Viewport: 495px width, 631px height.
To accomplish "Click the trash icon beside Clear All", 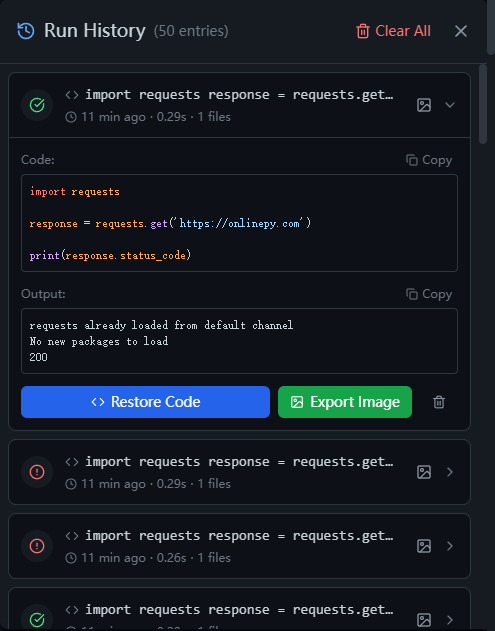I will (x=363, y=31).
